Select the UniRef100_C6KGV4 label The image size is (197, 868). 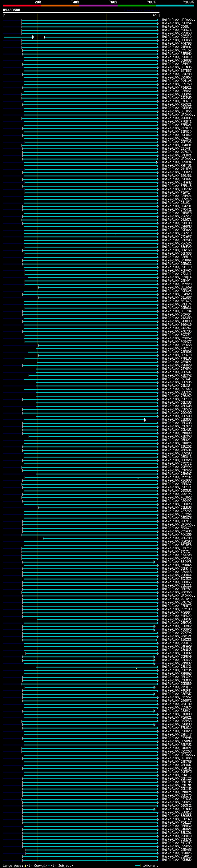[176, 440]
